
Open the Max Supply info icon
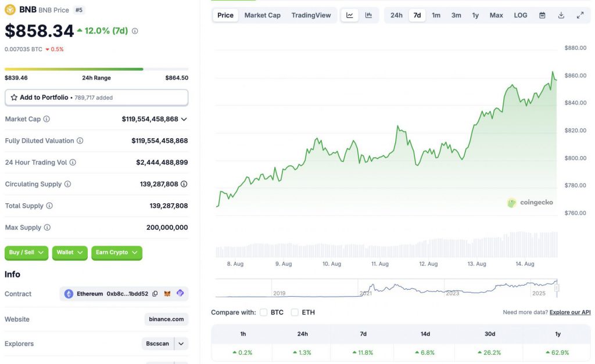tap(47, 227)
